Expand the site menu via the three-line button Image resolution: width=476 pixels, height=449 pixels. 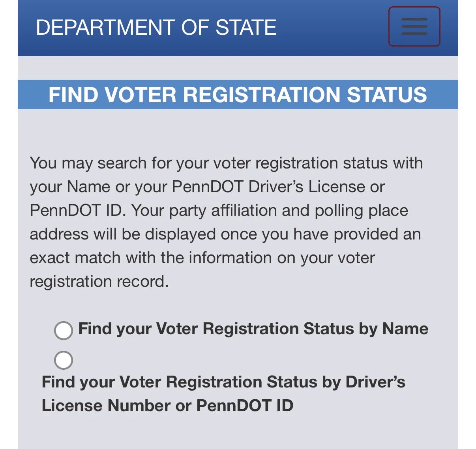click(414, 26)
